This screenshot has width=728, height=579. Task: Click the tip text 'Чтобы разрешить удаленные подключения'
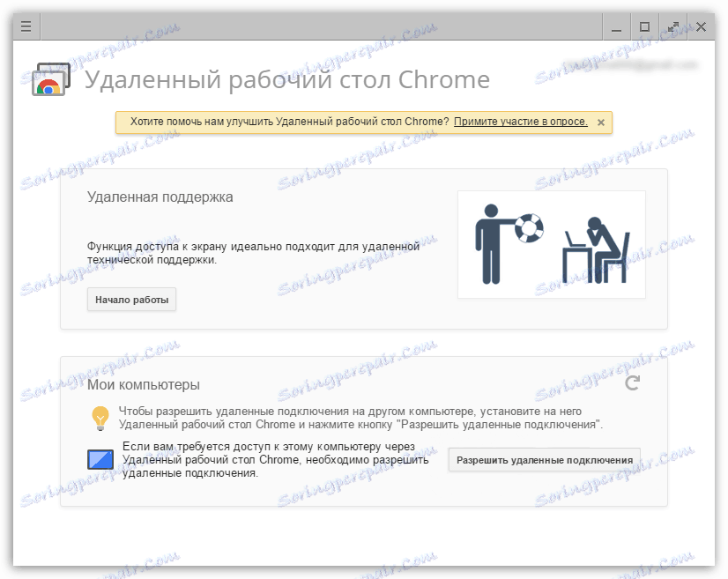click(x=234, y=412)
